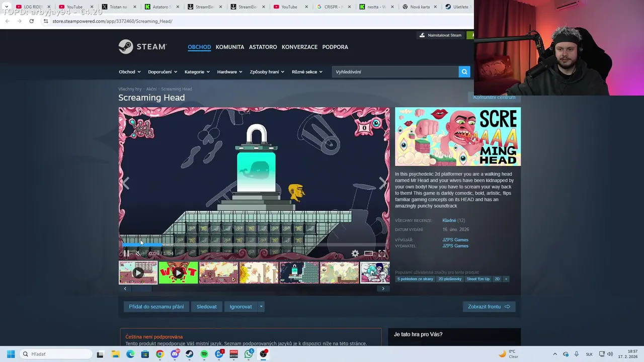Close the CRISPR tab
Viewport: 644px width, 362px height.
click(x=349, y=7)
